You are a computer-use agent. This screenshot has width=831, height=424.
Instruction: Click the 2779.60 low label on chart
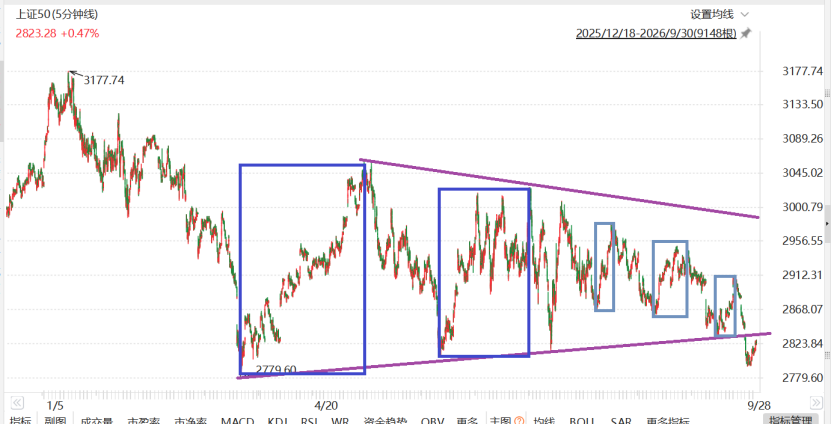[276, 369]
